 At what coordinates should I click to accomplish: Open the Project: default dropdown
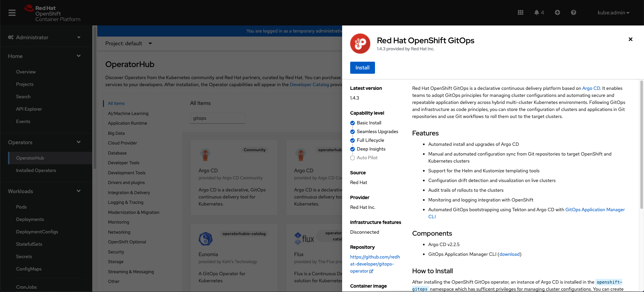click(x=128, y=44)
